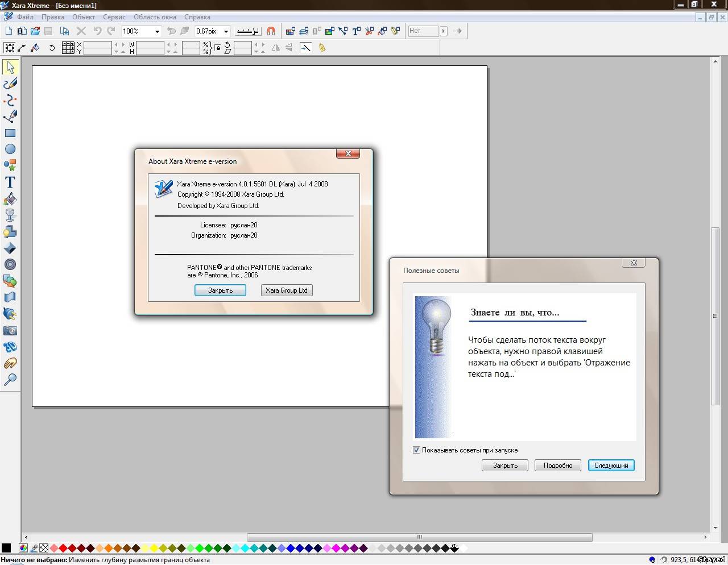This screenshot has width=728, height=565.
Task: Open the Color Gallery icon
Action: (x=291, y=31)
